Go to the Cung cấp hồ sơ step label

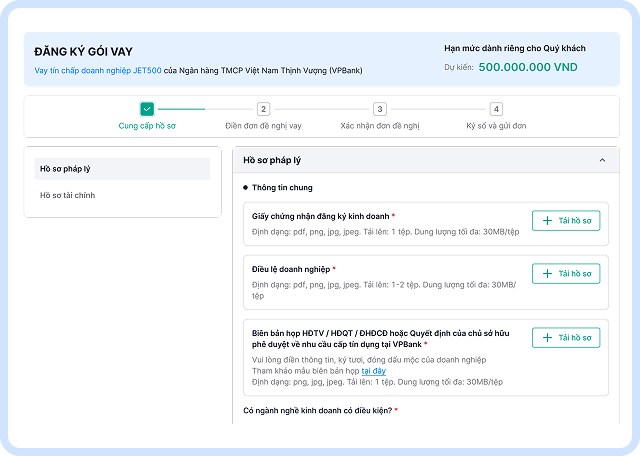[147, 126]
